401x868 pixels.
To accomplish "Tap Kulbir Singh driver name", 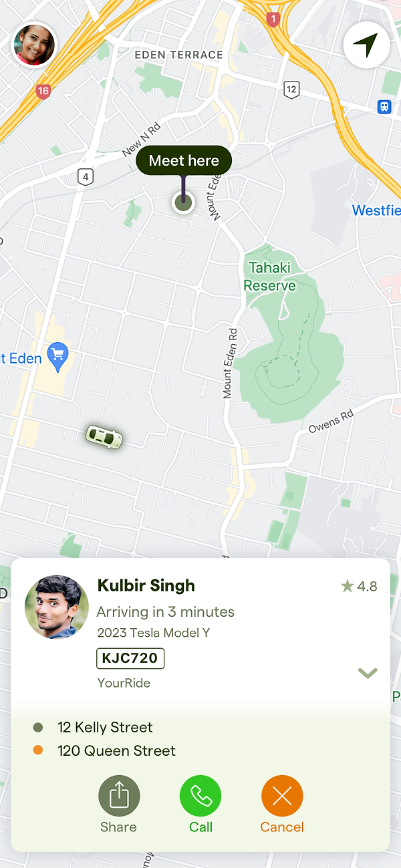I will (x=146, y=585).
